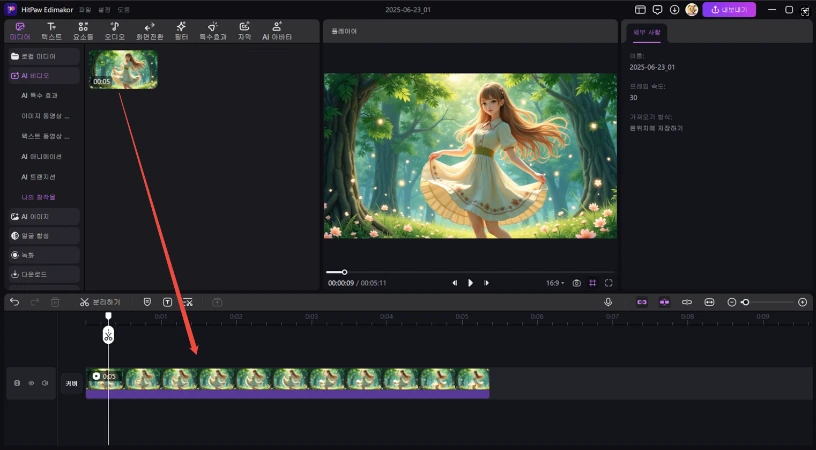Open the 다운로드 (Download) sidebar section
Image resolution: width=816 pixels, height=450 pixels.
coord(44,274)
